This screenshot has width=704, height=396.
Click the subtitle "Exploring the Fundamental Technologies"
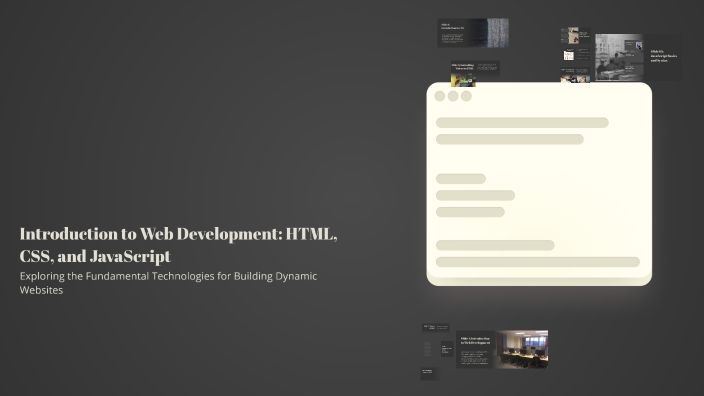tap(168, 283)
